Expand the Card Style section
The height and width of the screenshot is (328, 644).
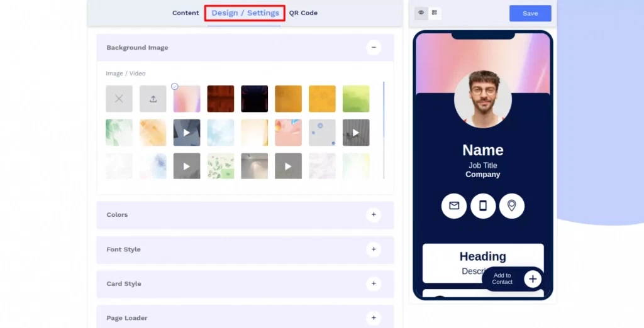coord(374,284)
